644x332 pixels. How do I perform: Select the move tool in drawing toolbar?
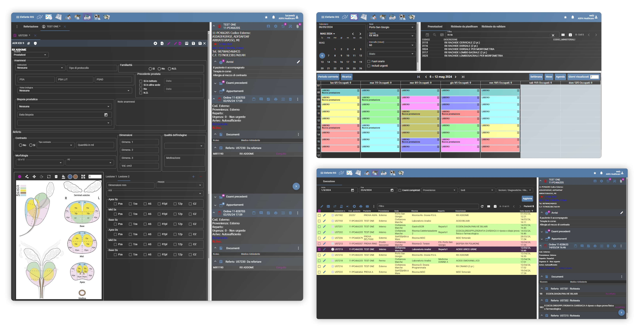(x=34, y=177)
